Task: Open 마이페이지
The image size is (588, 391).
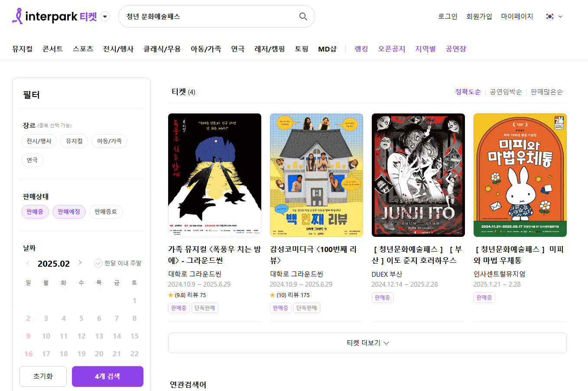Action: tap(517, 16)
